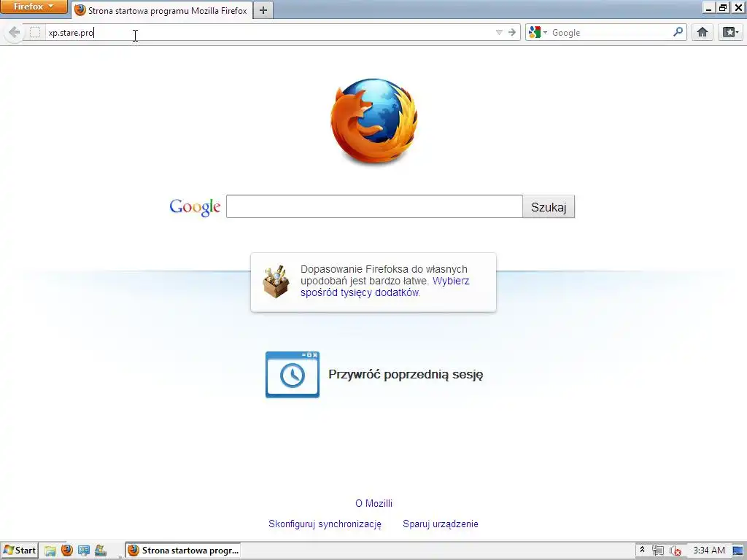Open Sparuj urządzenie link

click(x=440, y=524)
